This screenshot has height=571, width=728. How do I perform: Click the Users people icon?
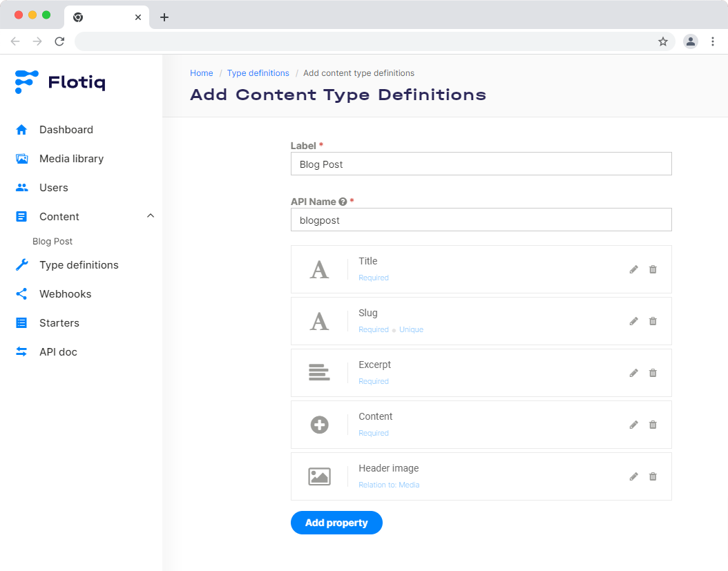click(21, 188)
